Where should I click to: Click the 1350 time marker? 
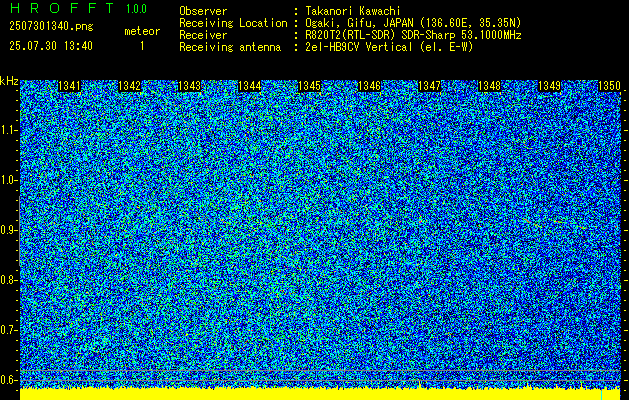[610, 86]
